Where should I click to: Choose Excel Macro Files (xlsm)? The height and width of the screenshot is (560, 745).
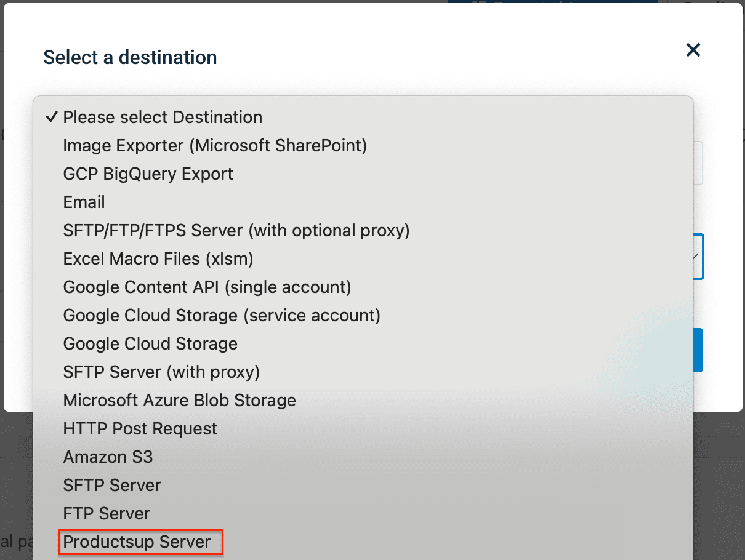(x=158, y=259)
